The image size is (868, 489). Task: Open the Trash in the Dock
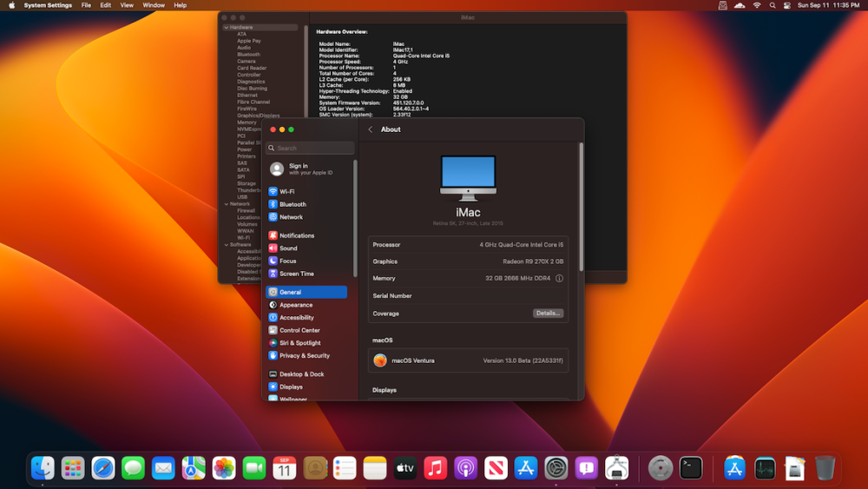coord(825,468)
